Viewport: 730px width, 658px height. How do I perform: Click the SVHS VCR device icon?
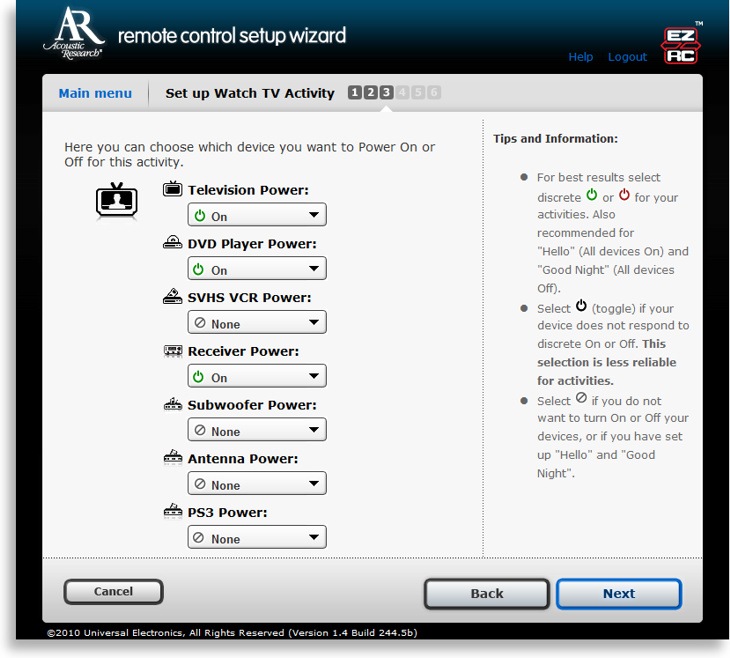172,297
